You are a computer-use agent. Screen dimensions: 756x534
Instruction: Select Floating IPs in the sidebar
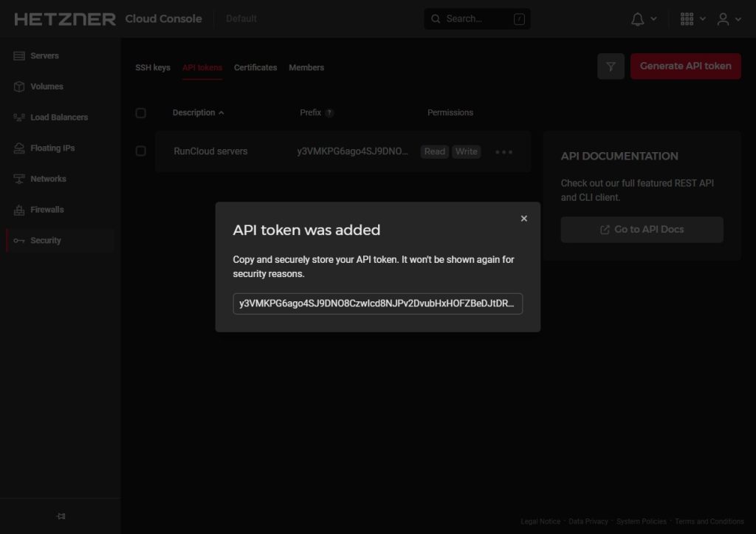coord(52,148)
